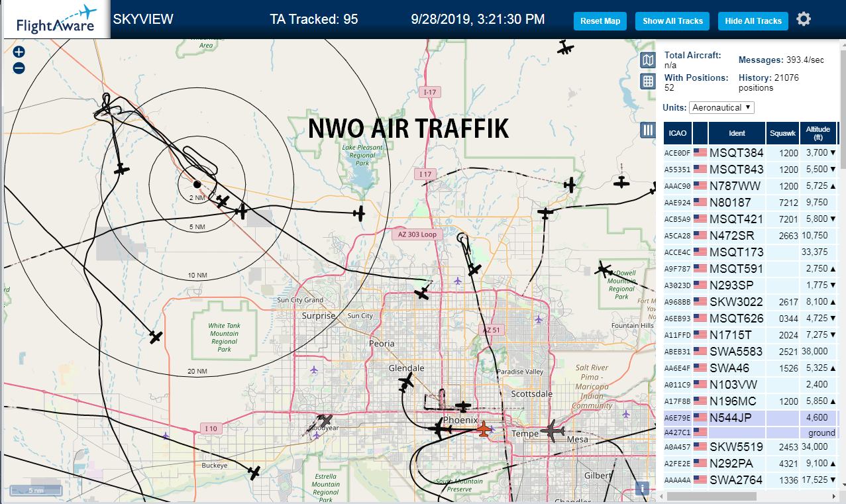
Task: Select the N472SR row
Action: point(751,235)
